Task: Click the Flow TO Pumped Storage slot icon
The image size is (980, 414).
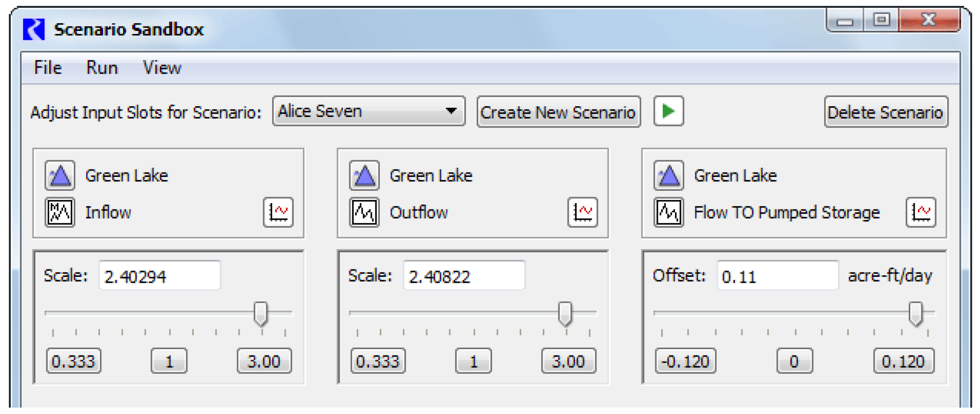Action: [668, 212]
